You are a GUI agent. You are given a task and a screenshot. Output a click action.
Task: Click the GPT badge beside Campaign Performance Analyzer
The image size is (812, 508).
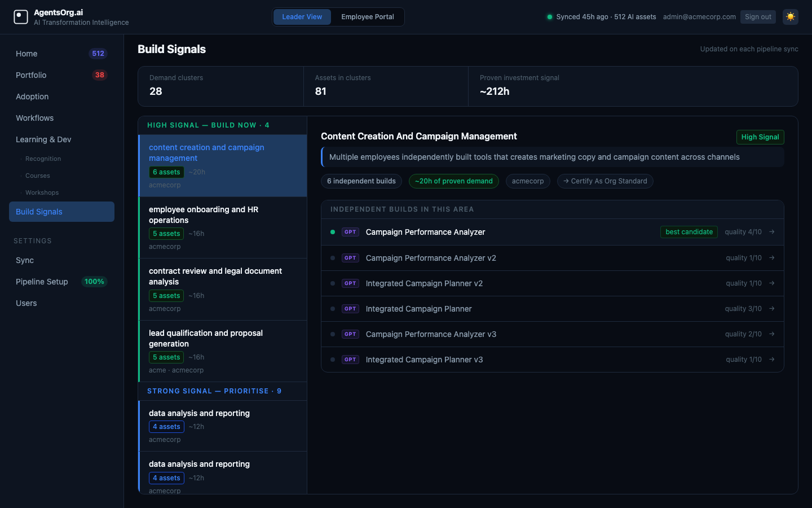pos(350,232)
